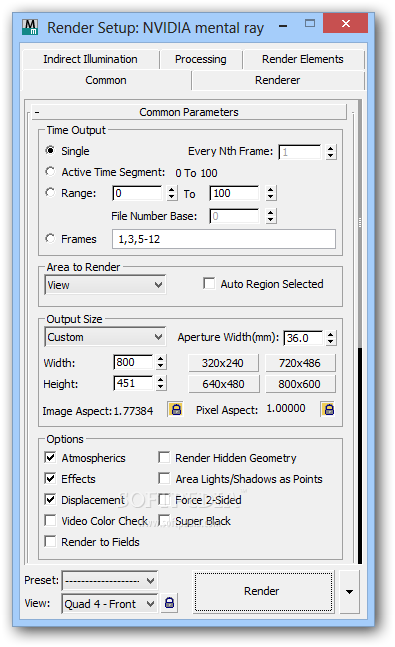Image resolution: width=395 pixels, height=647 pixels.
Task: Minimize the Render Setup window
Action: (x=283, y=26)
